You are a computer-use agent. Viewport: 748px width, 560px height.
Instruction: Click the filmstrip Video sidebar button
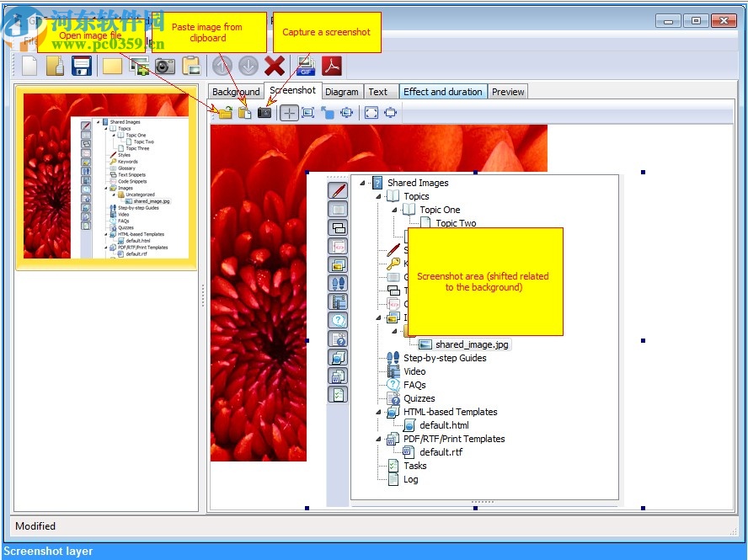click(338, 302)
